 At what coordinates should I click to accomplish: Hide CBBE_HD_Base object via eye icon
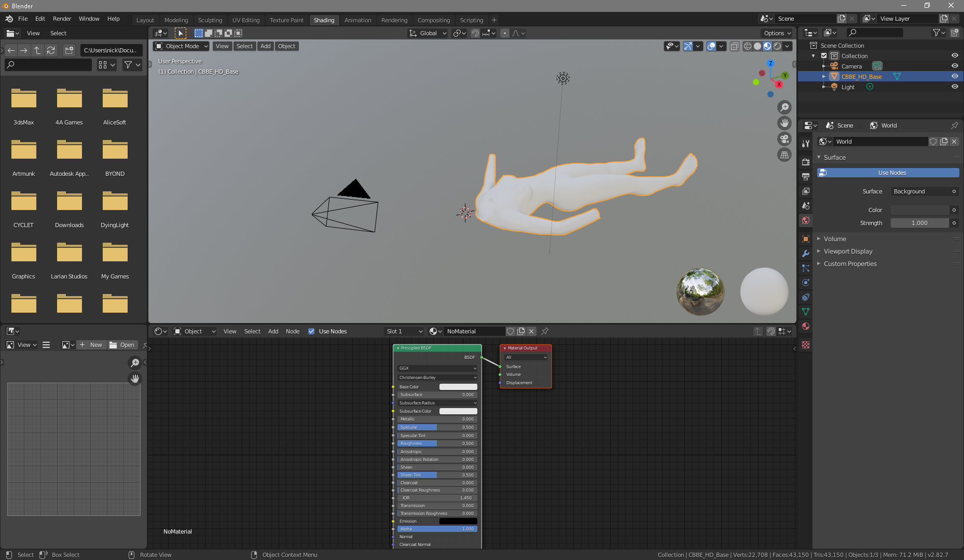coord(955,76)
